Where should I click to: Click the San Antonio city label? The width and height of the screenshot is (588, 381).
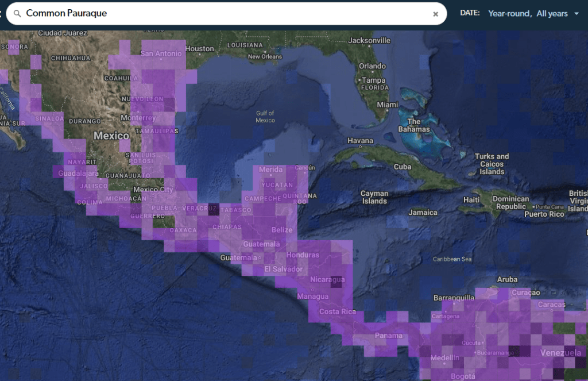[x=161, y=54]
